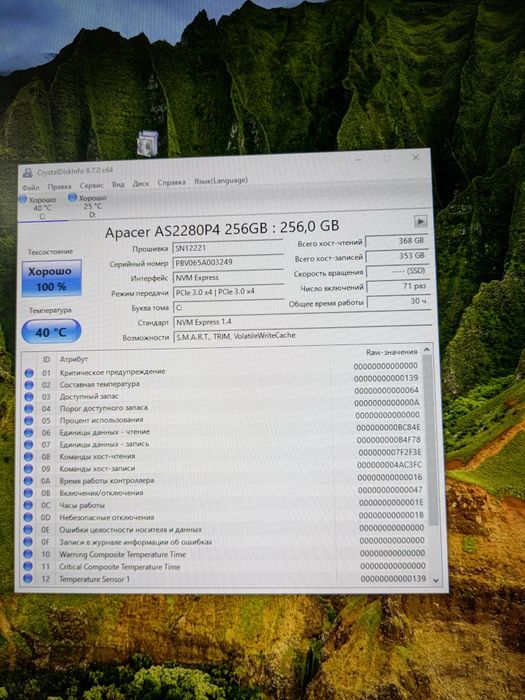Click status circle of Записи в журнале row

pos(28,542)
